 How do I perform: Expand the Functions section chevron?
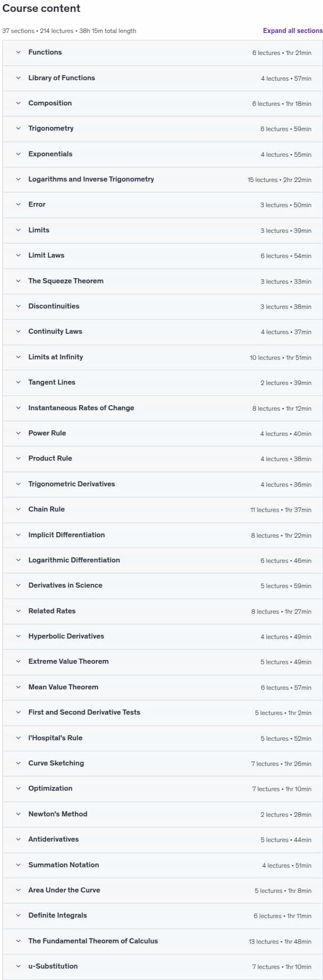[18, 52]
